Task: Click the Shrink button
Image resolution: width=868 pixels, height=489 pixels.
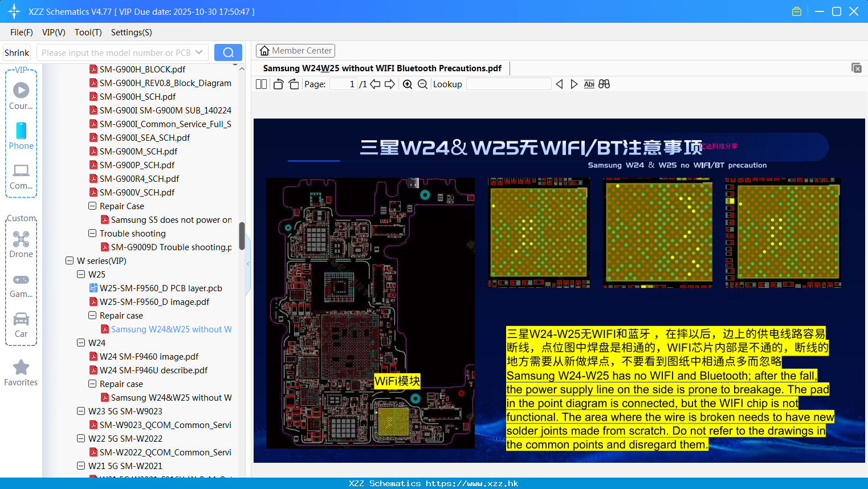Action: pos(17,52)
